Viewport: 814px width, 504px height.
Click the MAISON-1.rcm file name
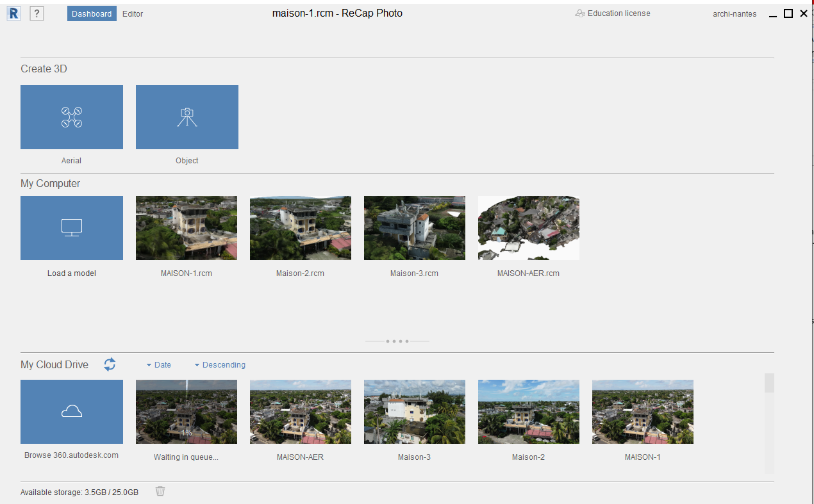click(x=187, y=273)
